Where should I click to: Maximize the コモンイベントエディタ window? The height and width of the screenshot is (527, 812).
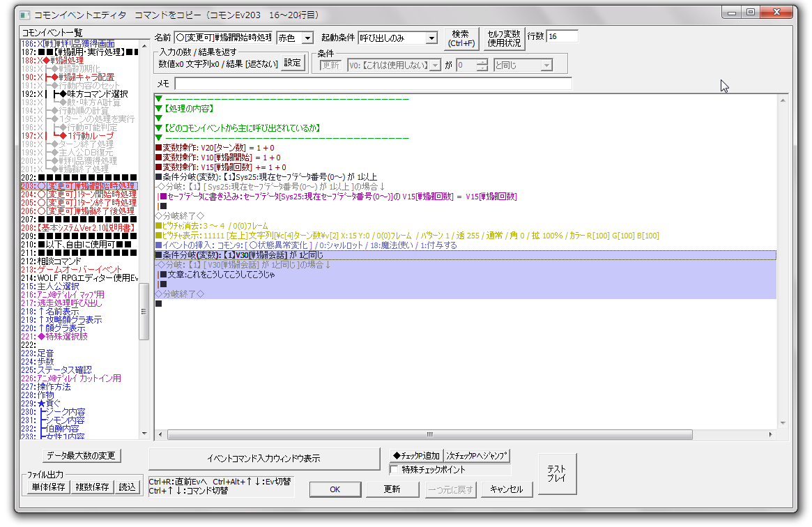(x=751, y=12)
